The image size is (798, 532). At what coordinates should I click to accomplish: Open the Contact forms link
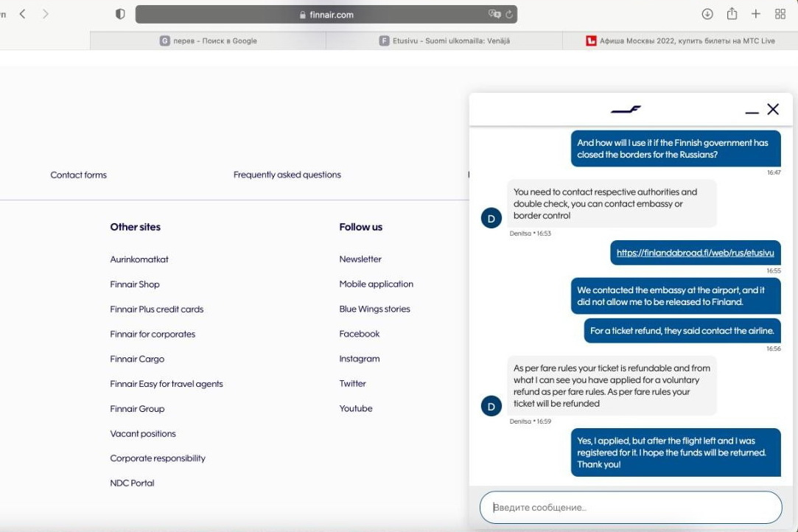[78, 175]
